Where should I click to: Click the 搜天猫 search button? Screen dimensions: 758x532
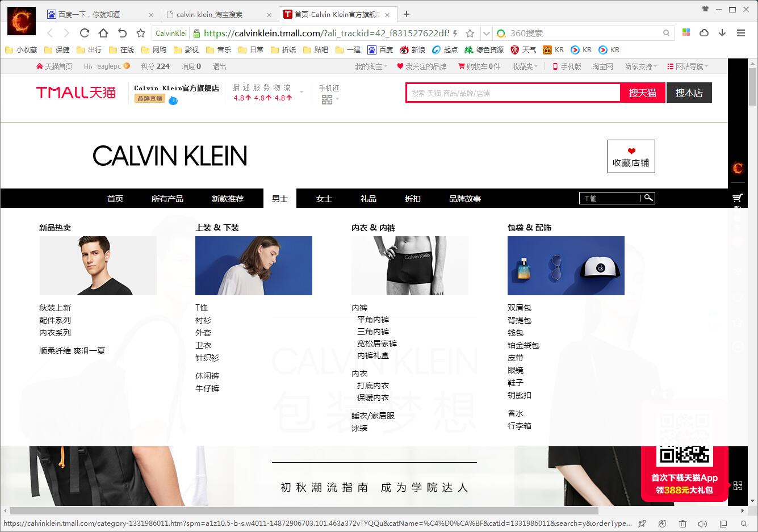click(642, 93)
